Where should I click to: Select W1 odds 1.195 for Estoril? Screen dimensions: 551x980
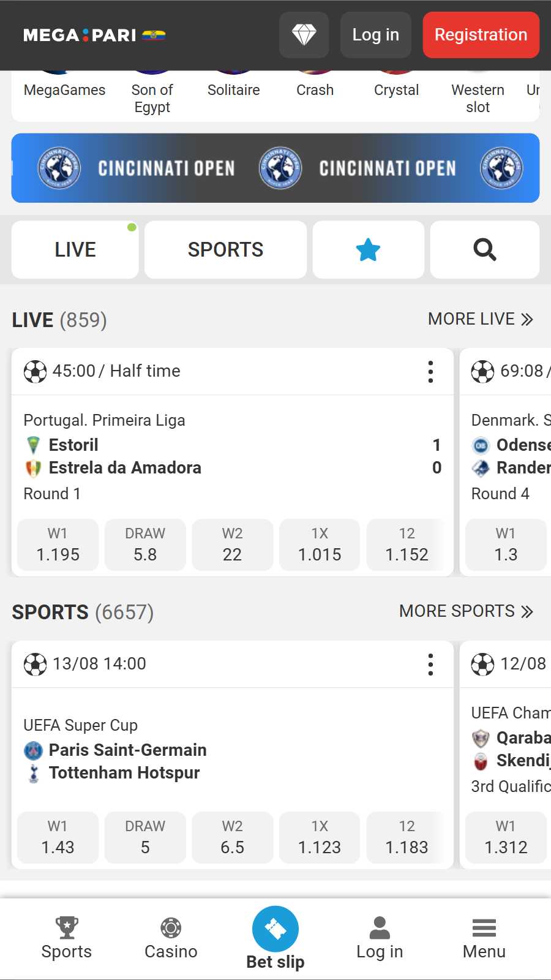pos(58,545)
